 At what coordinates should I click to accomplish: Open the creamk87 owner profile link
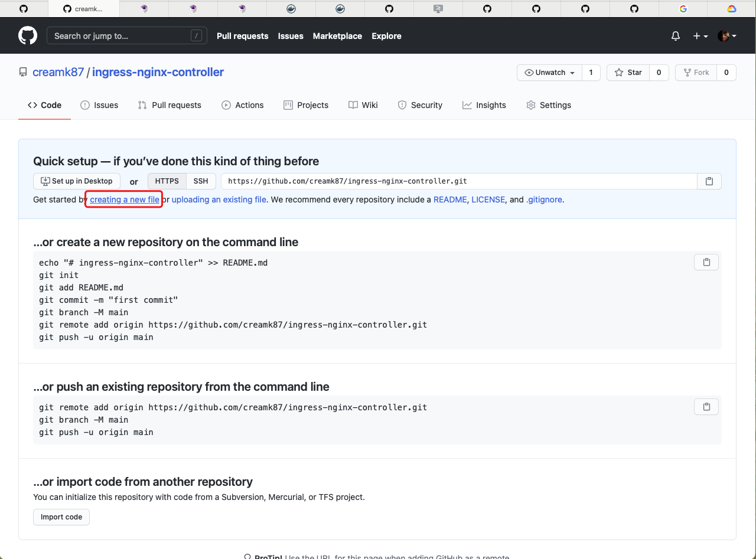click(58, 72)
